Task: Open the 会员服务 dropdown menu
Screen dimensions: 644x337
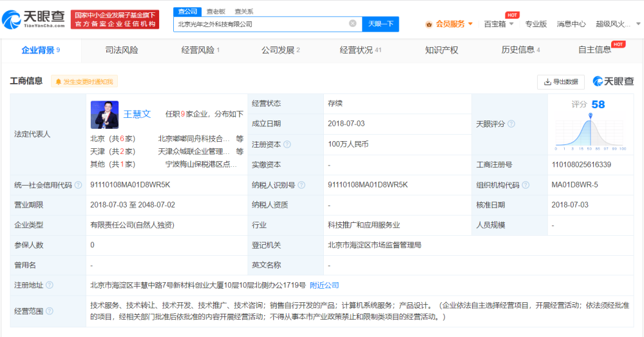Action: pyautogui.click(x=454, y=24)
